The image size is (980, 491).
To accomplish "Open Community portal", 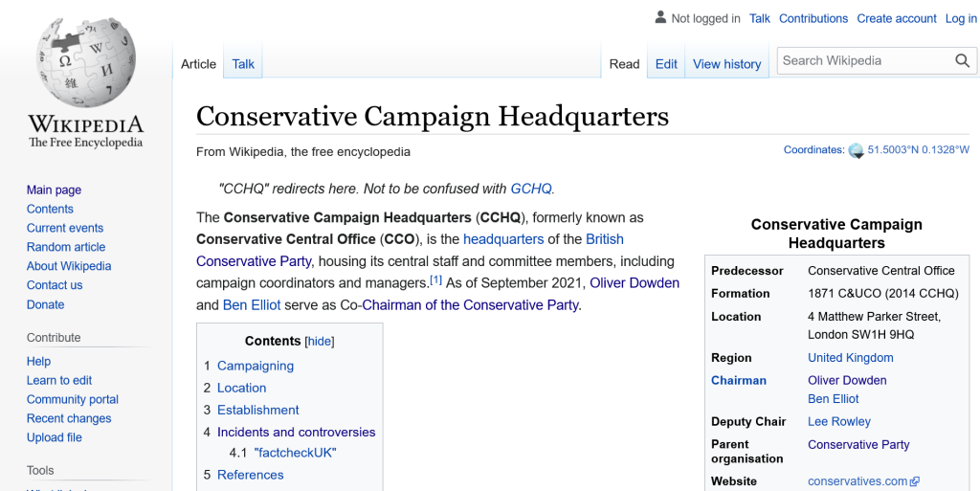I will click(x=73, y=399).
